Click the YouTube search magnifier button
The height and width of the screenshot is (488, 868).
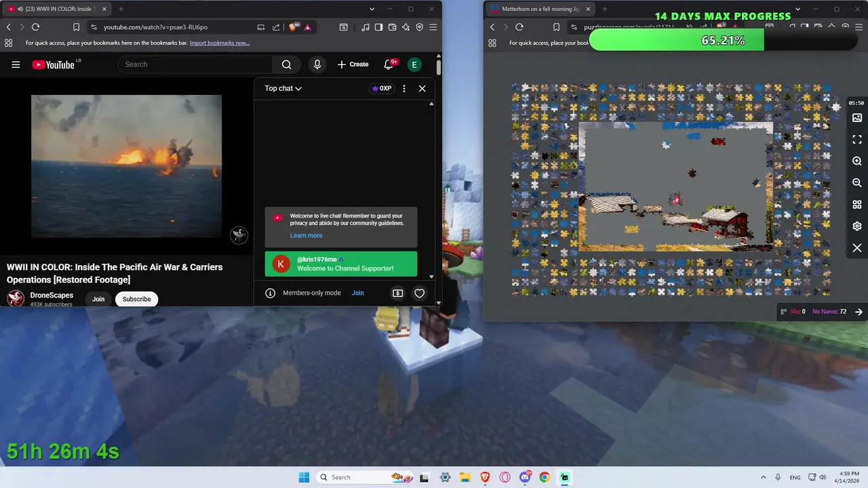pyautogui.click(x=286, y=64)
